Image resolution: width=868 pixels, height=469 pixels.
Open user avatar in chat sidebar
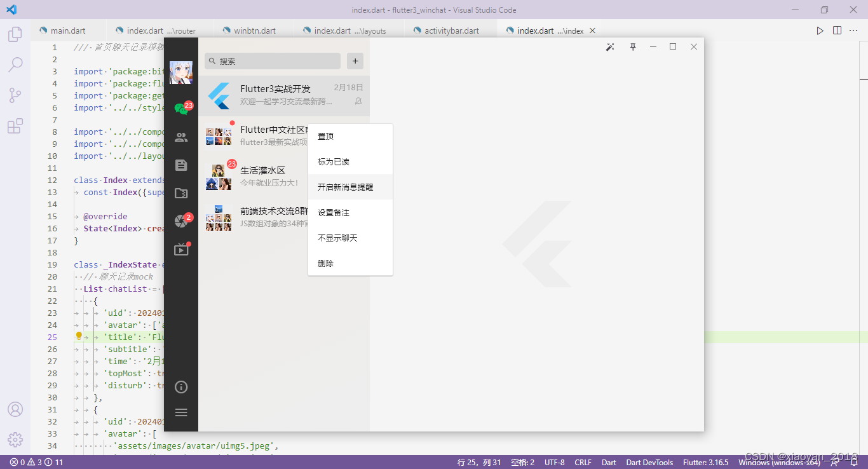(181, 72)
